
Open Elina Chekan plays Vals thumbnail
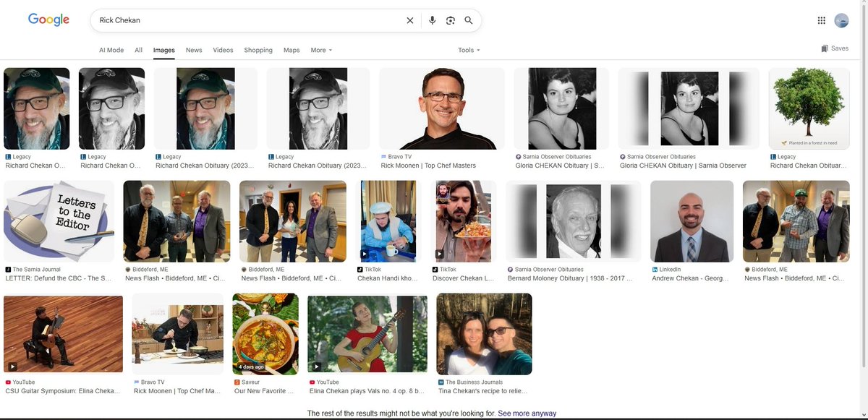tap(367, 334)
